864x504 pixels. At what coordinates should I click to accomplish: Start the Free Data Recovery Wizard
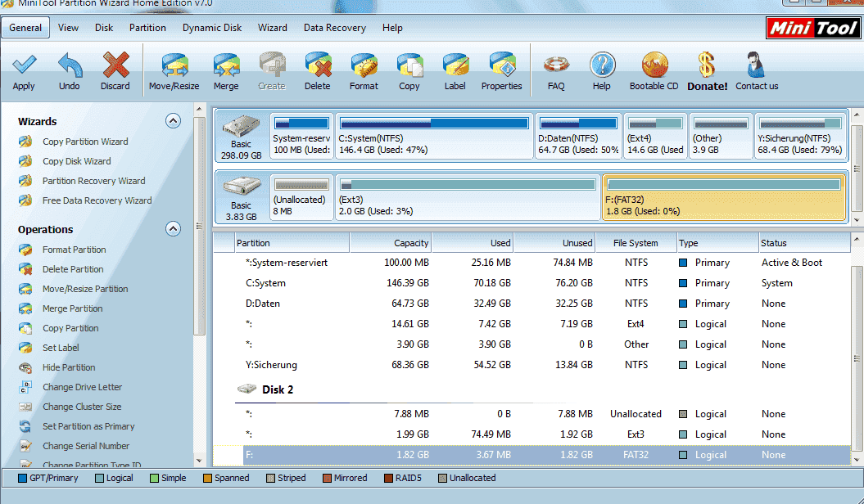97,200
